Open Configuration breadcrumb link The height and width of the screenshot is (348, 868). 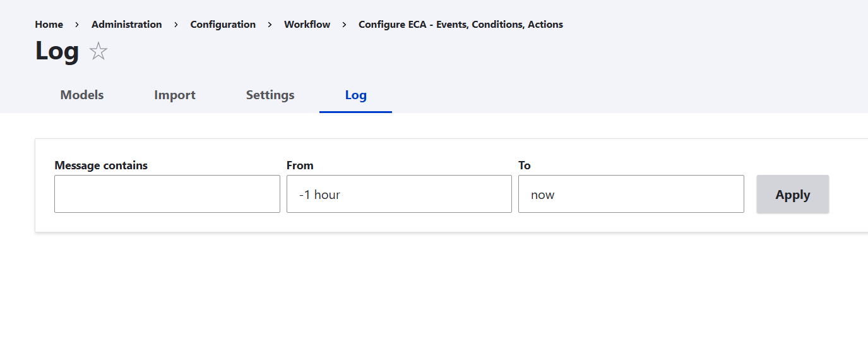(x=223, y=25)
